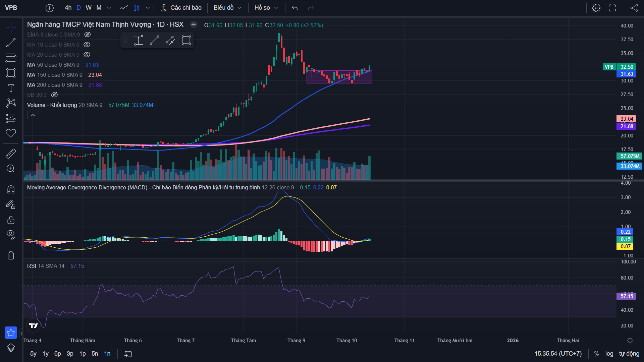Select the text annotation tool

(x=11, y=88)
